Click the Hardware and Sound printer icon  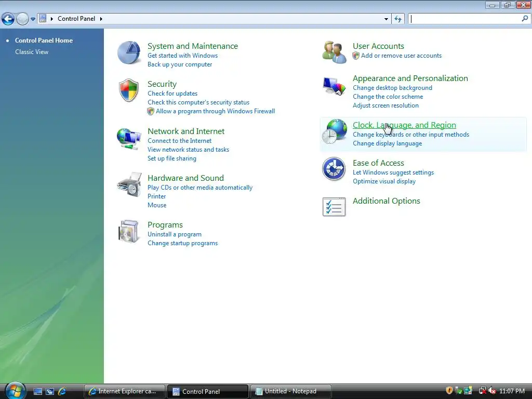(x=129, y=185)
